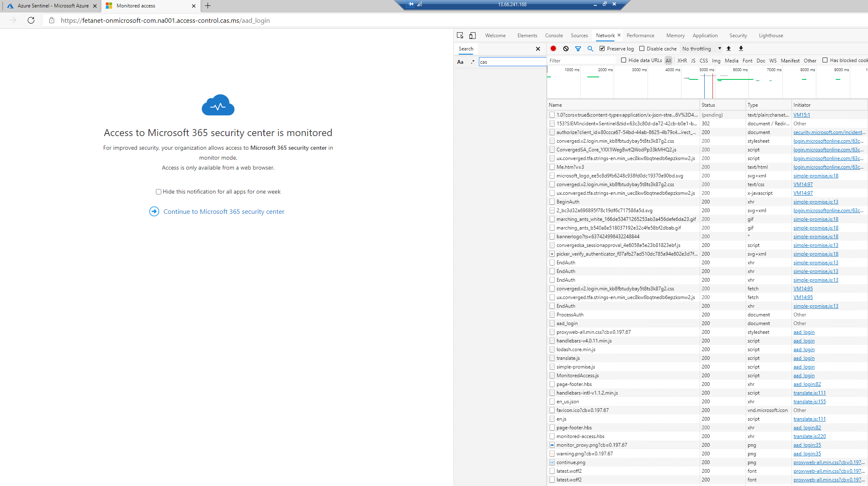
Task: Enable regex mode in the search bar
Action: pos(472,62)
